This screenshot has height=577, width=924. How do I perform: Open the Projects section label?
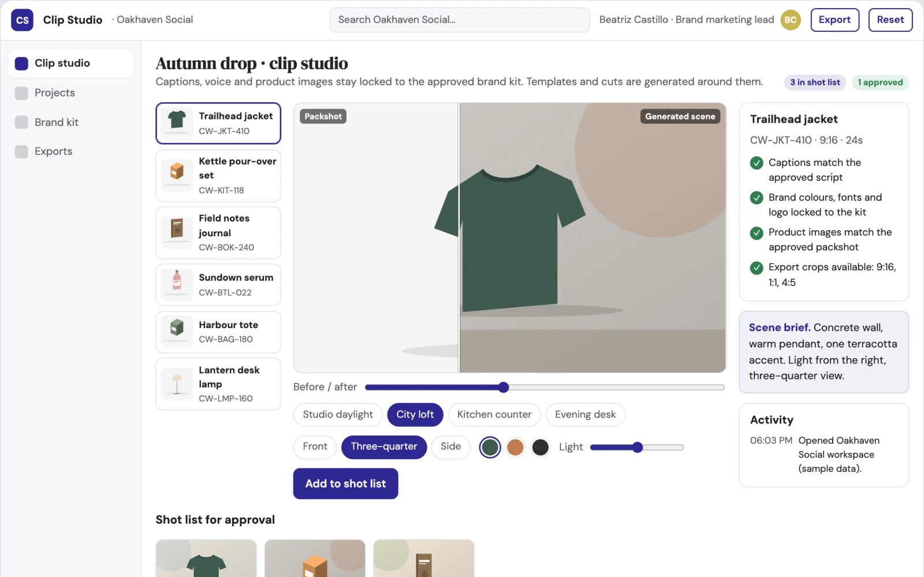[55, 93]
